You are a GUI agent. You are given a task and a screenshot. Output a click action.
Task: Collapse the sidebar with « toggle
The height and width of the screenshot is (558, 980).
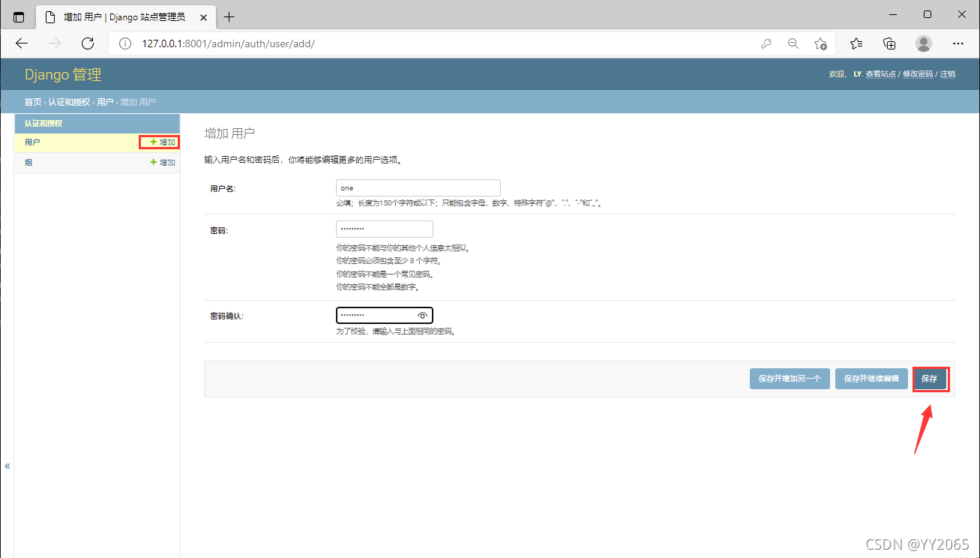point(7,466)
